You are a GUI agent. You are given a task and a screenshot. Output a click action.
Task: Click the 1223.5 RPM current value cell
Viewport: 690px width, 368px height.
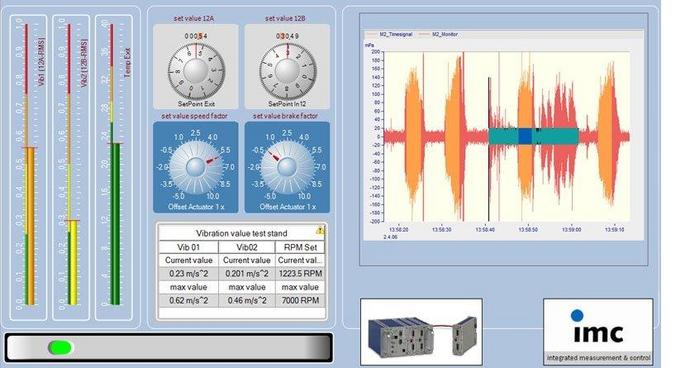300,273
